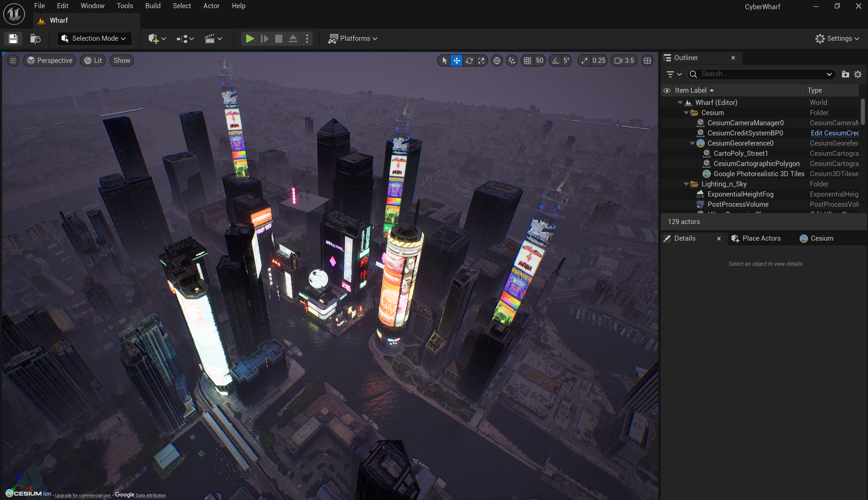Image resolution: width=868 pixels, height=500 pixels.
Task: Toggle the world/local coordinate system globe
Action: [497, 61]
